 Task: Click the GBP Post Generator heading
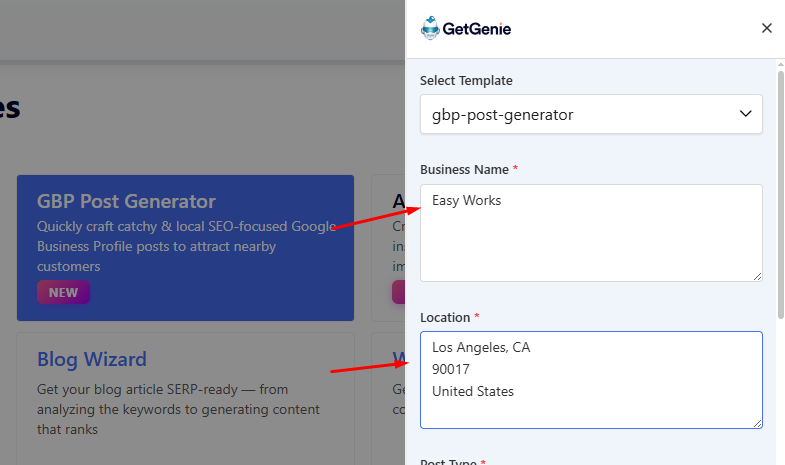click(x=126, y=201)
